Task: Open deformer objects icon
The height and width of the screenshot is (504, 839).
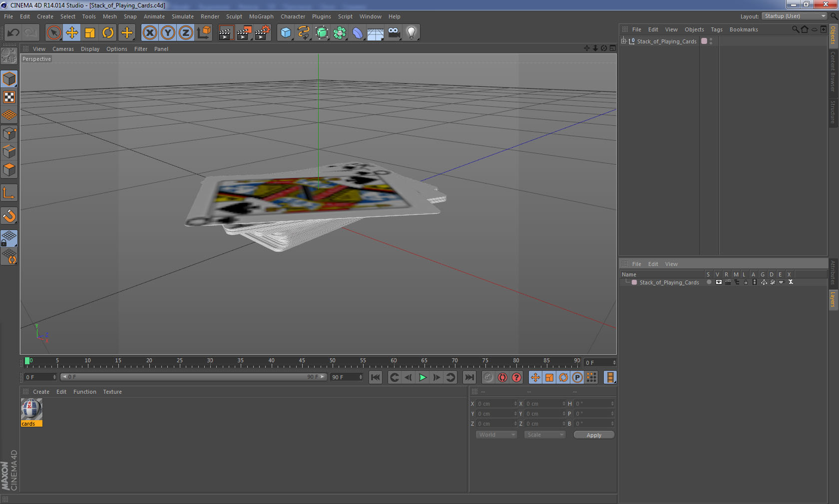Action: [358, 33]
